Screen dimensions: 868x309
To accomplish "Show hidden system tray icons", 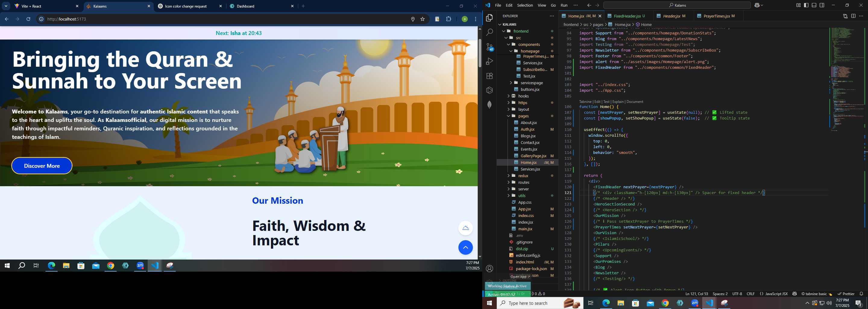I will coord(807,303).
